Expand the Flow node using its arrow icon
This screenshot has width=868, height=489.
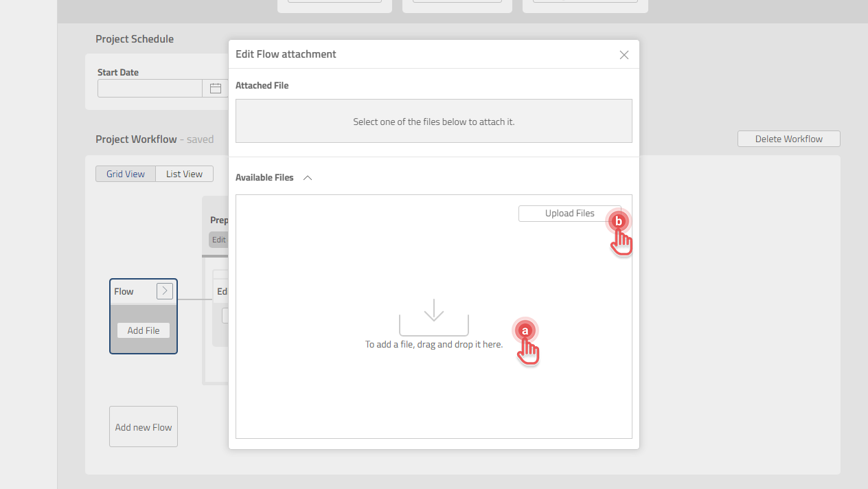click(164, 291)
